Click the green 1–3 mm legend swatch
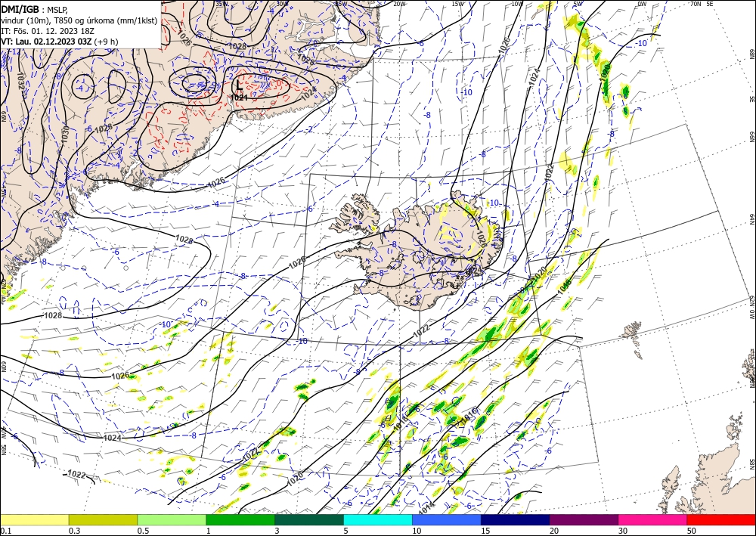 point(240,519)
